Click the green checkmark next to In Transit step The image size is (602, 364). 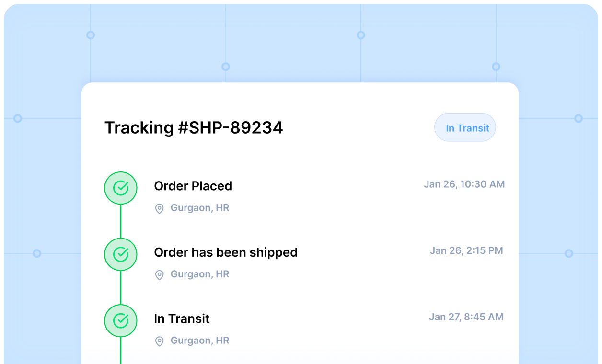click(121, 320)
